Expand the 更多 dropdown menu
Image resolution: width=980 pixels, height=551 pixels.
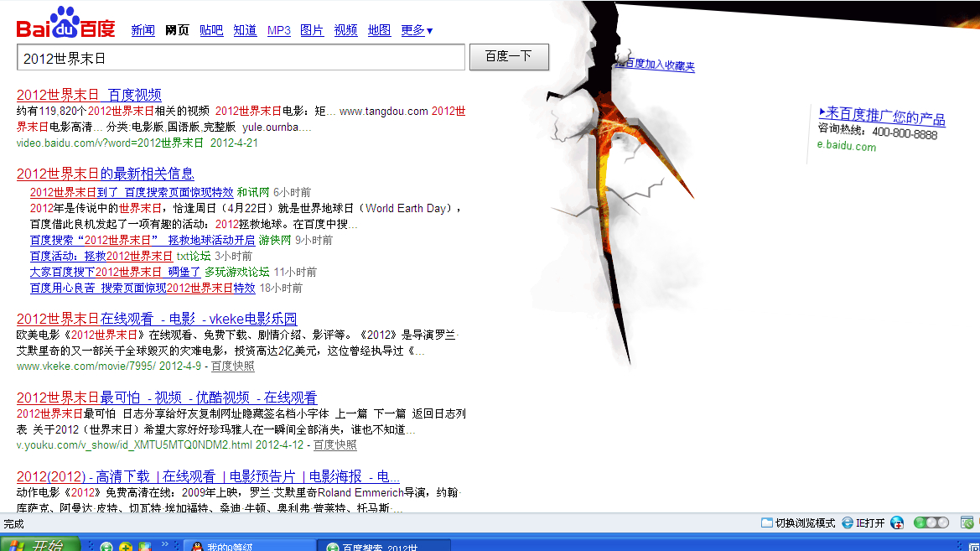[x=417, y=30]
